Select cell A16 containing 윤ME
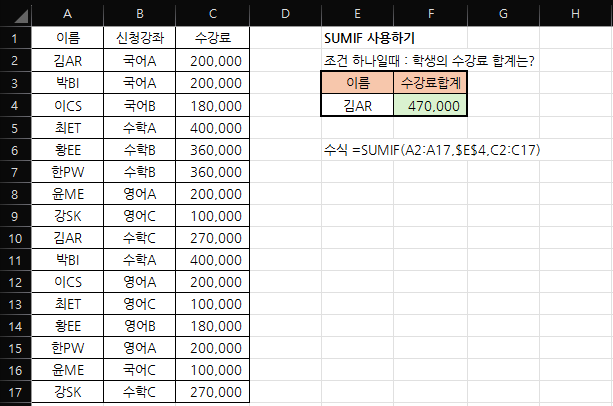Image resolution: width=613 pixels, height=406 pixels. [x=68, y=370]
